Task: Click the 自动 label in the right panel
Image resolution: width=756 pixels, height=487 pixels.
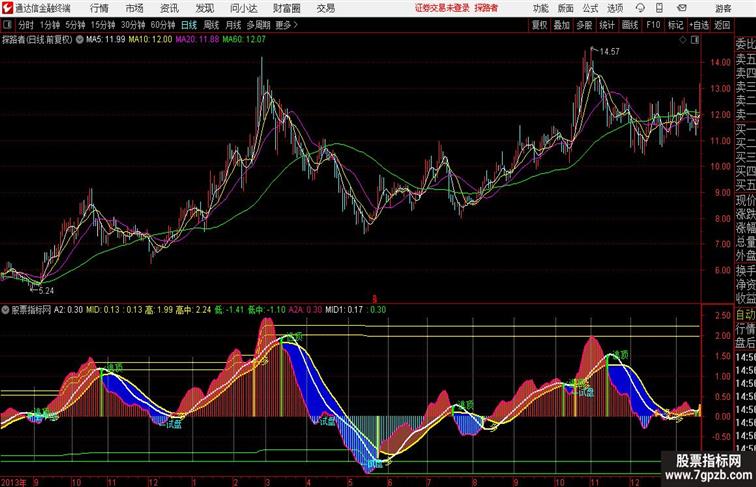Action: (745, 314)
